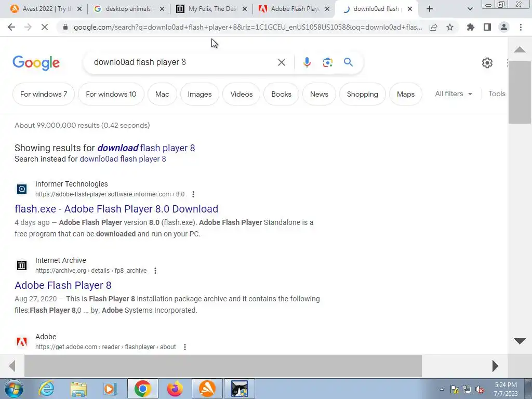
Task: Expand the All filters dropdown
Action: coord(454,94)
